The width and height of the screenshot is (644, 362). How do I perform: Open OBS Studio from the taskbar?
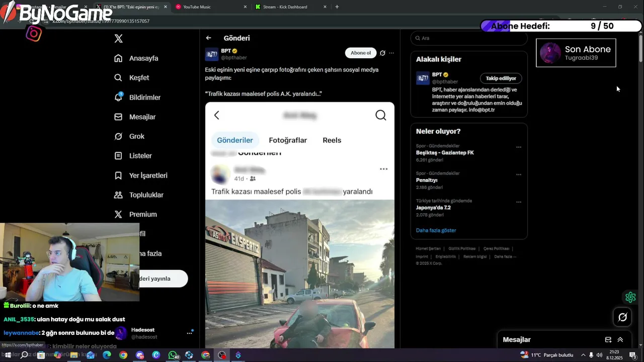pos(222,355)
